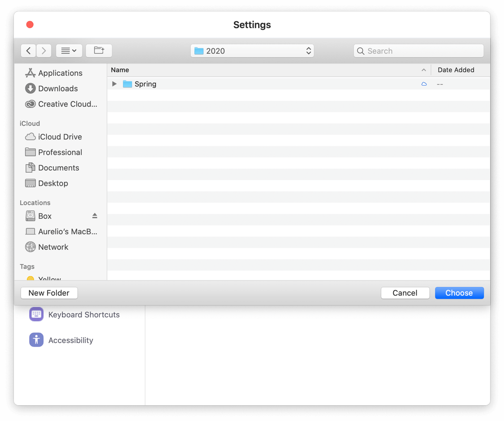Toggle sort order arrow in Name header

tap(424, 70)
